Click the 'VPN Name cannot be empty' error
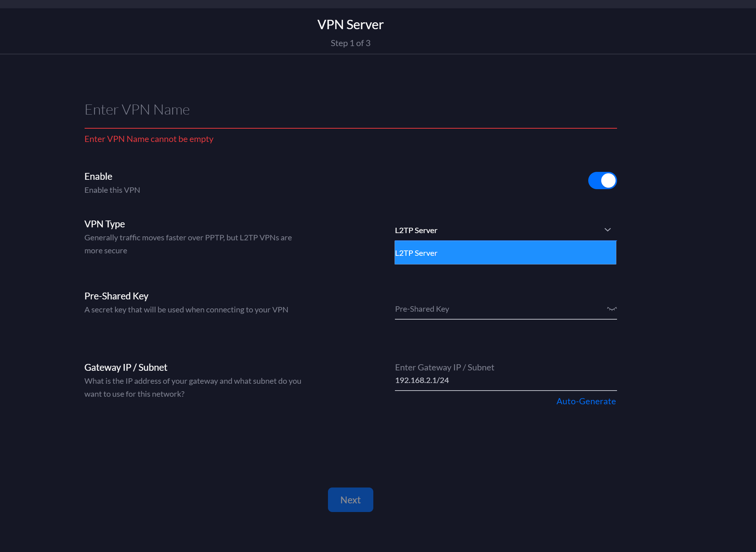The width and height of the screenshot is (756, 552). coord(149,139)
